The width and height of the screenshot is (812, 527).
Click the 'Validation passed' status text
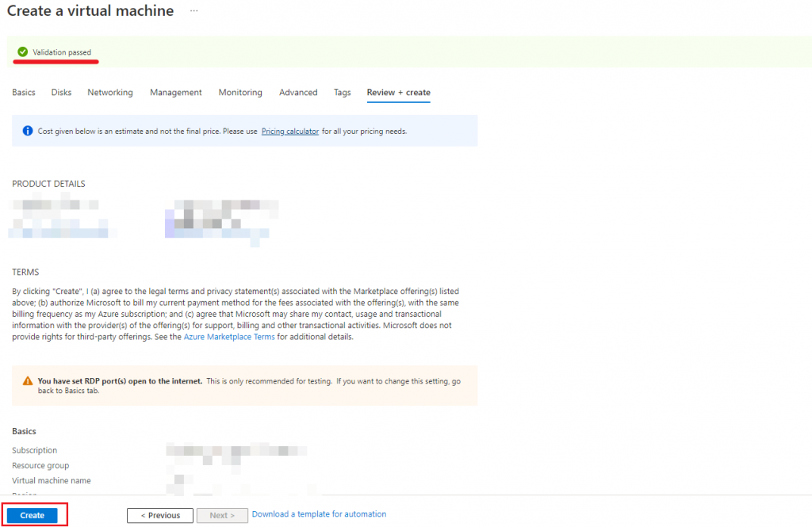(62, 52)
